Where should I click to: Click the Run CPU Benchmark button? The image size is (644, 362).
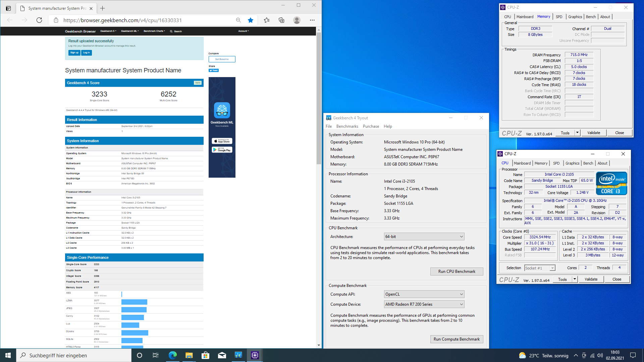coord(457,271)
